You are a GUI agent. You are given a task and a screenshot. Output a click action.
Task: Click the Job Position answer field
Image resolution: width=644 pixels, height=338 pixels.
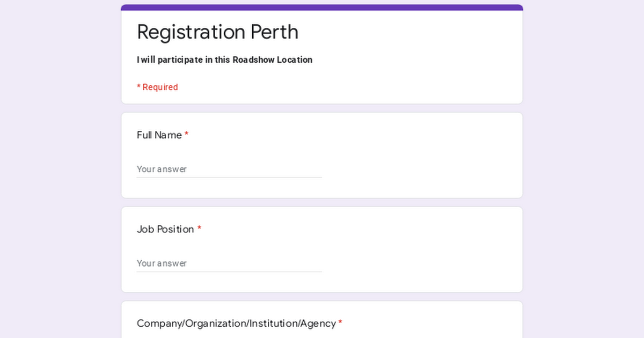pos(229,263)
